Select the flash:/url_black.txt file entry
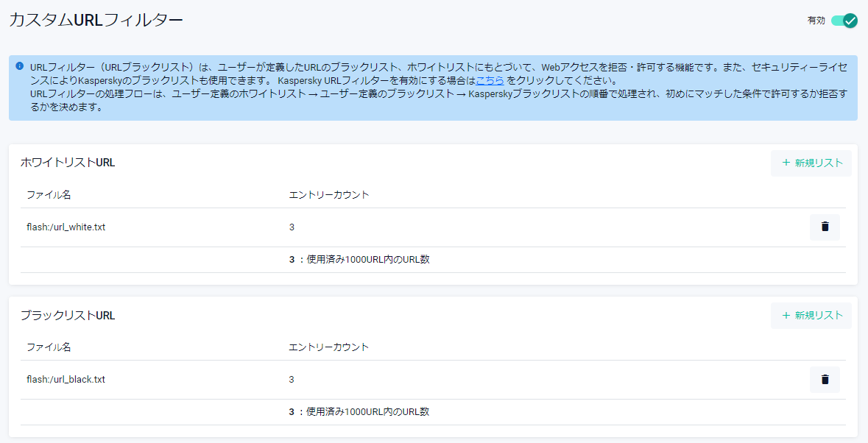 (x=66, y=380)
